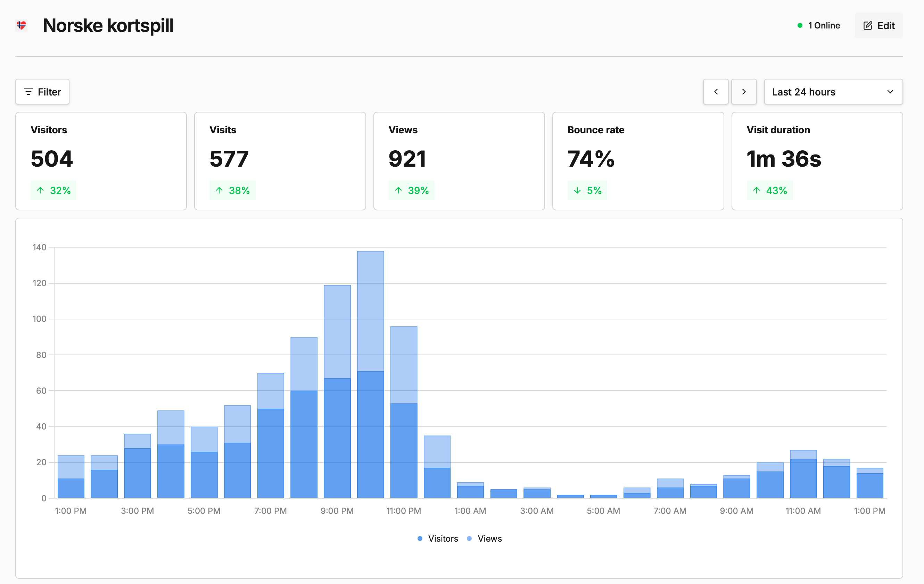Click the chart bar above 3:00 PM
The width and height of the screenshot is (924, 584).
[x=137, y=466]
